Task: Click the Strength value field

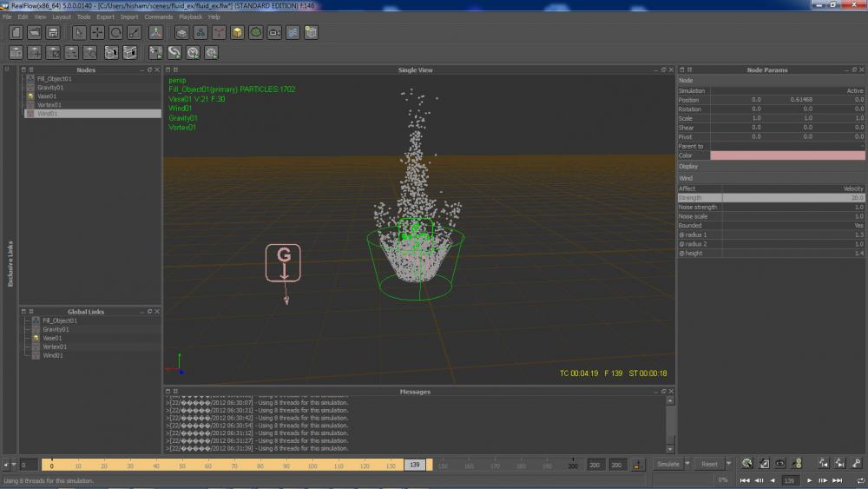Action: [792, 198]
